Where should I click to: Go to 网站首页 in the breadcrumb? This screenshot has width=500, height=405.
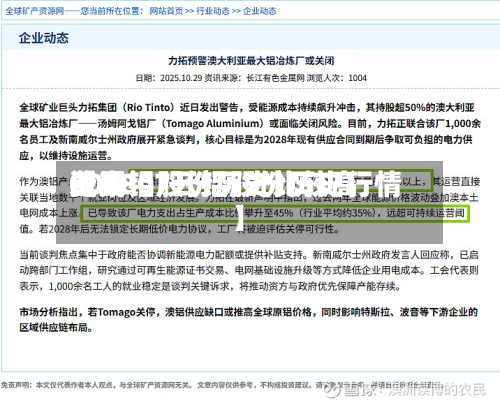[x=166, y=11]
